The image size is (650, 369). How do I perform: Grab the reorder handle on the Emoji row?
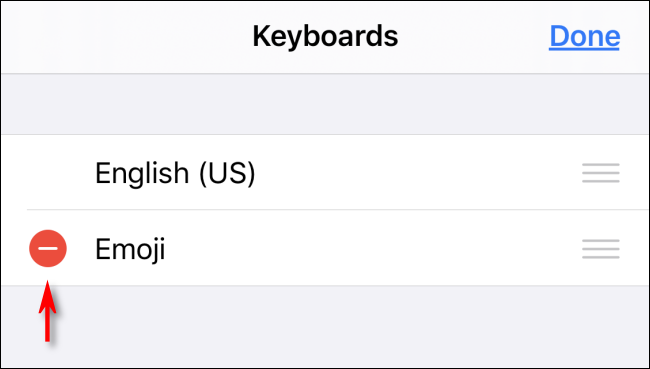(601, 249)
